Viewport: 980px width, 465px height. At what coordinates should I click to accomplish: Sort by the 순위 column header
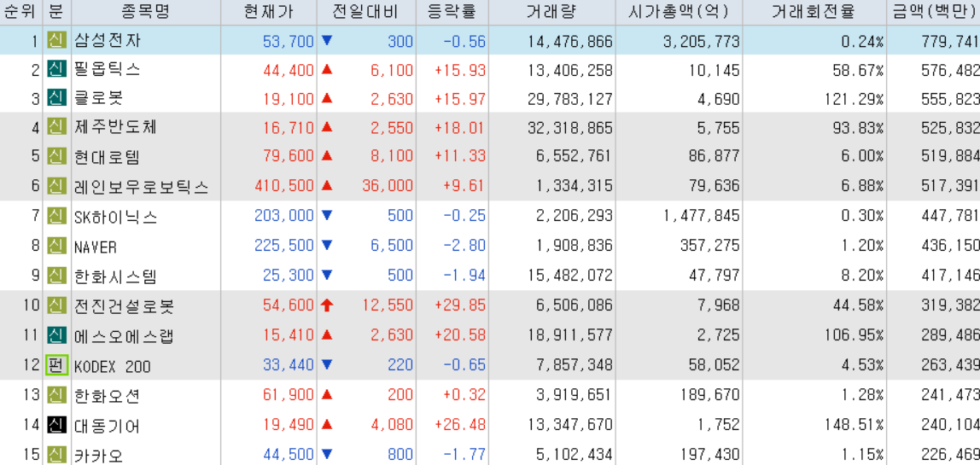[x=21, y=12]
